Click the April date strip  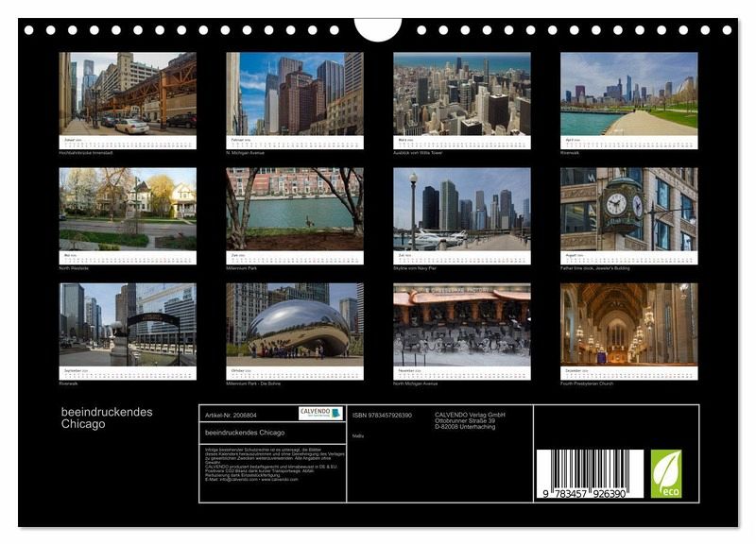click(x=628, y=142)
